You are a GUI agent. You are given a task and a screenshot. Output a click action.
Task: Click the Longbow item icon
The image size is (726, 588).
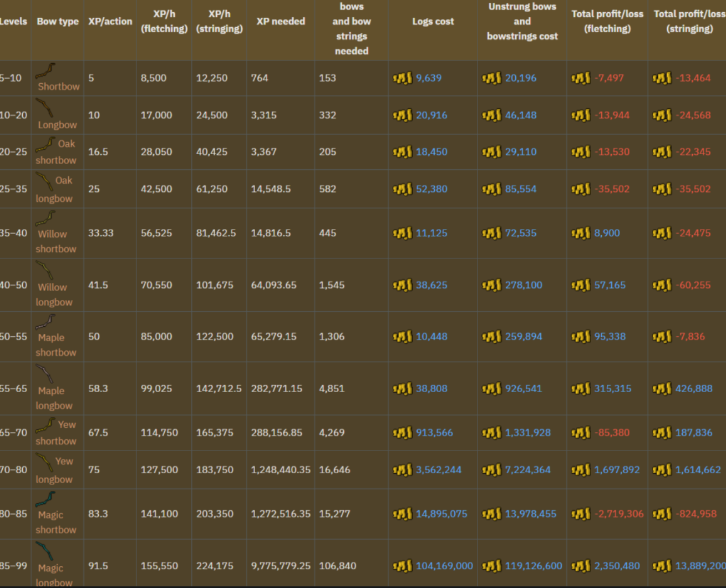(44, 108)
